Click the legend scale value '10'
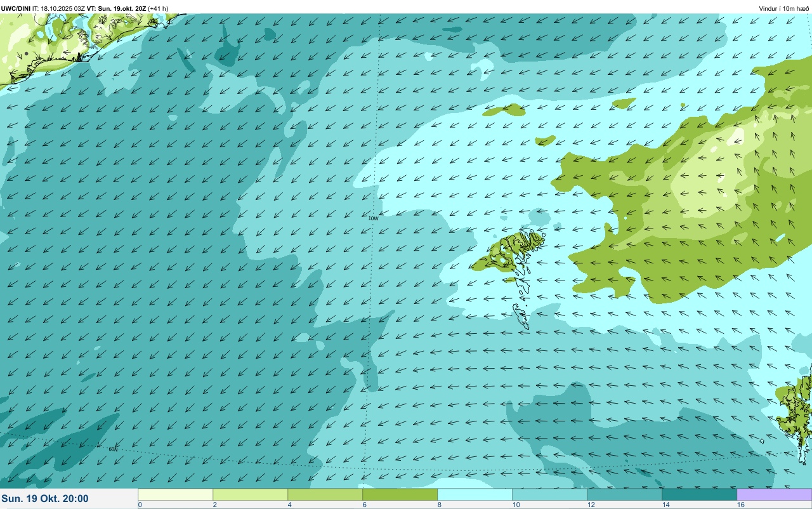The width and height of the screenshot is (812, 509). click(x=516, y=505)
